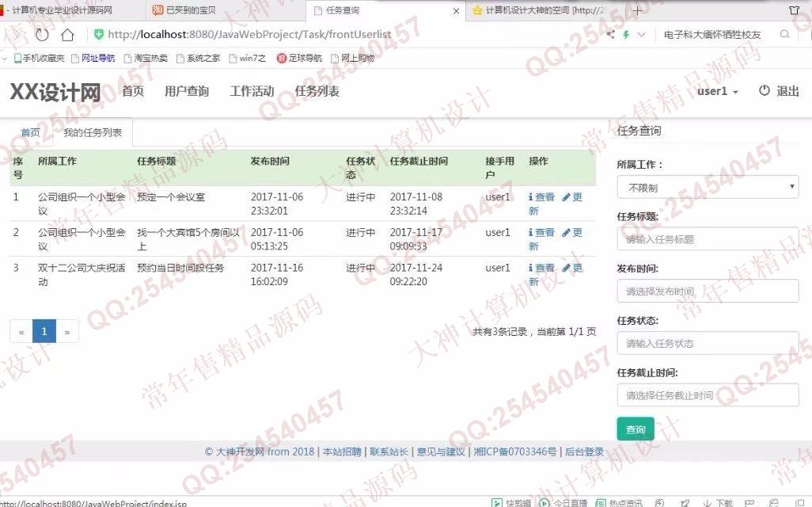Click the 后台登录 footer link
Image resolution: width=812 pixels, height=507 pixels.
pyautogui.click(x=584, y=452)
